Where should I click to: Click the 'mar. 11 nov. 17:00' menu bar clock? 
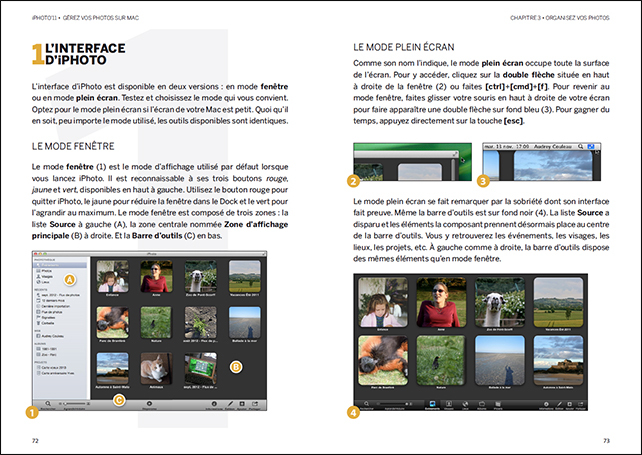coord(507,146)
